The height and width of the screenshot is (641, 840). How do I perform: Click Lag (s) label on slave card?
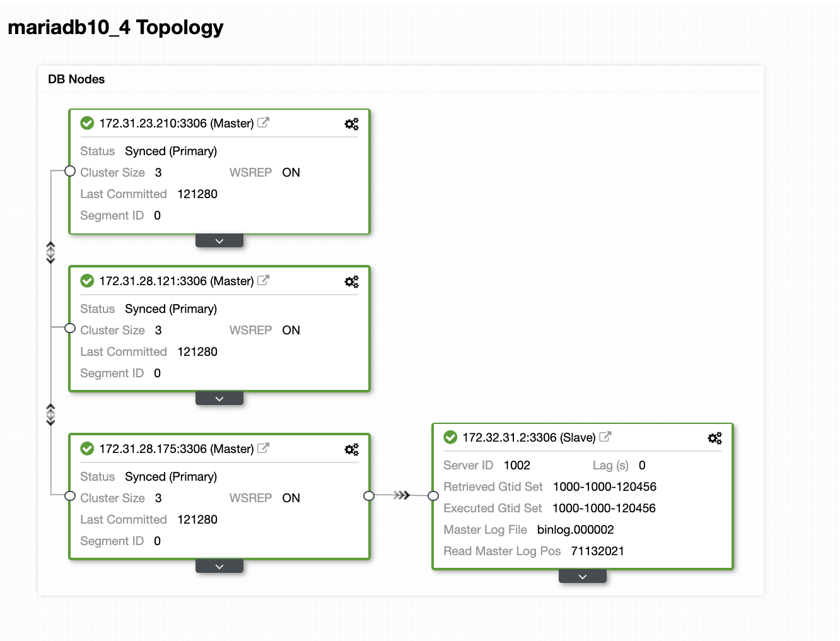610,465
